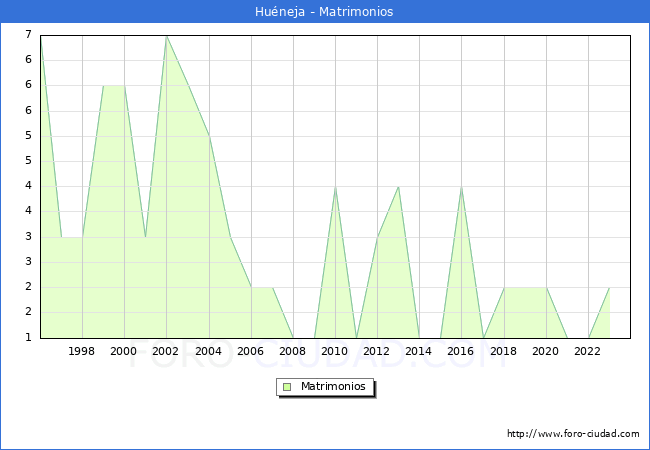Click the y-axis label 1
The height and width of the screenshot is (450, 650).
point(28,337)
